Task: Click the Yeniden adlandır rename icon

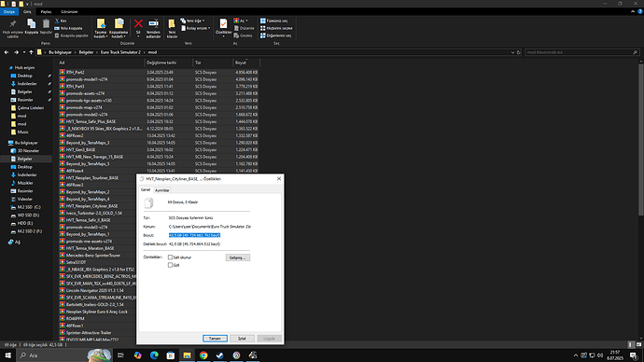Action: pyautogui.click(x=153, y=24)
